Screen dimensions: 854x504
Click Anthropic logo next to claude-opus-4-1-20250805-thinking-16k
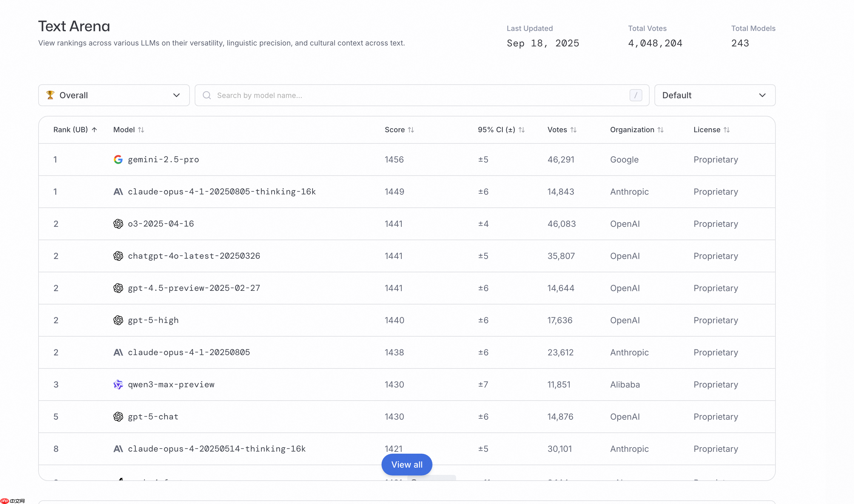point(118,192)
